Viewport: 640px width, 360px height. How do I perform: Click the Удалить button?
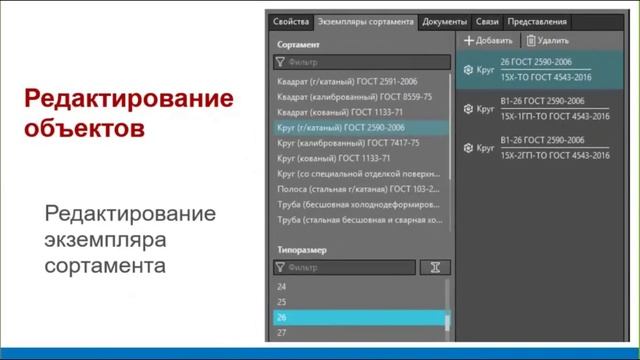547,41
